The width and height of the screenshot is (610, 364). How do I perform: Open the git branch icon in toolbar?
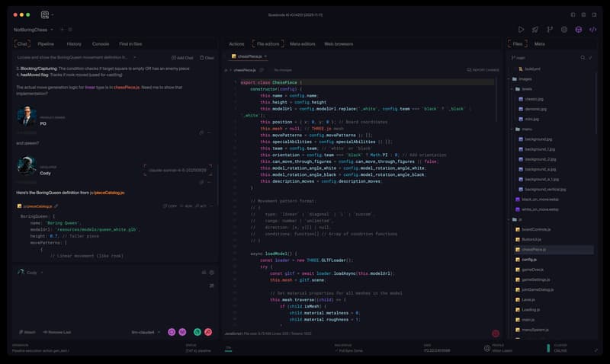pos(550,30)
